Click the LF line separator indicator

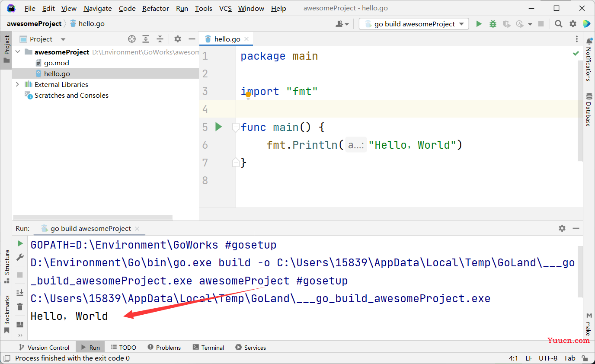click(x=529, y=358)
